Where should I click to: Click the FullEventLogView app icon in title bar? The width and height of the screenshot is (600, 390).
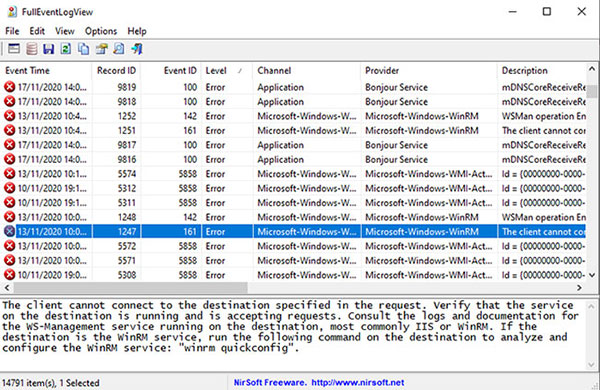[x=12, y=12]
